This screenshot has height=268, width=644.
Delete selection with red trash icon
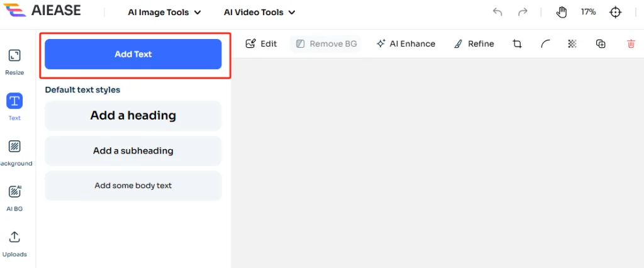[631, 44]
